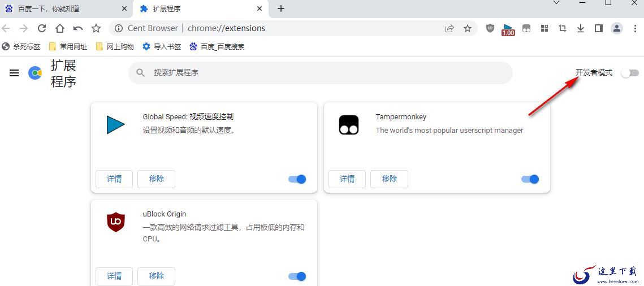Image resolution: width=644 pixels, height=286 pixels.
Task: Click the Cent Browser logo beside 扩展程序
Action: coord(35,73)
